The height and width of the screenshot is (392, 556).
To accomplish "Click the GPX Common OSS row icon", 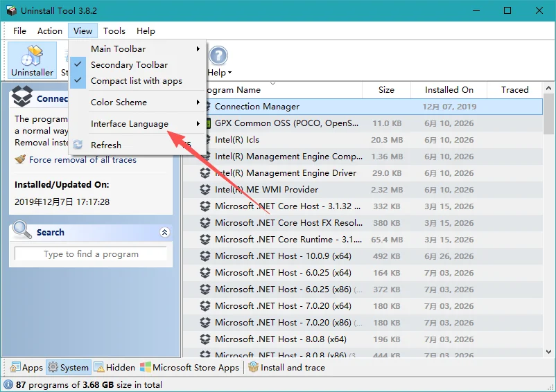I will click(208, 123).
